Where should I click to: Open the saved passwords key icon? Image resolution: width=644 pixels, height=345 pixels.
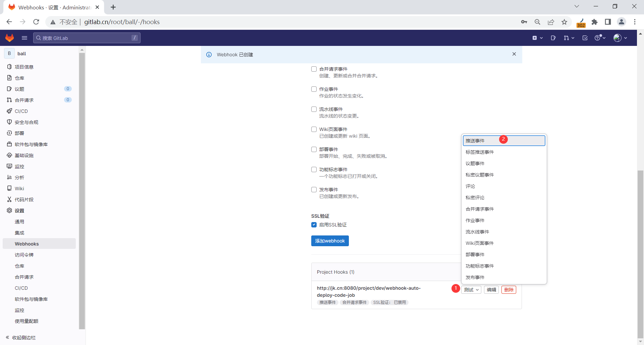pyautogui.click(x=524, y=22)
